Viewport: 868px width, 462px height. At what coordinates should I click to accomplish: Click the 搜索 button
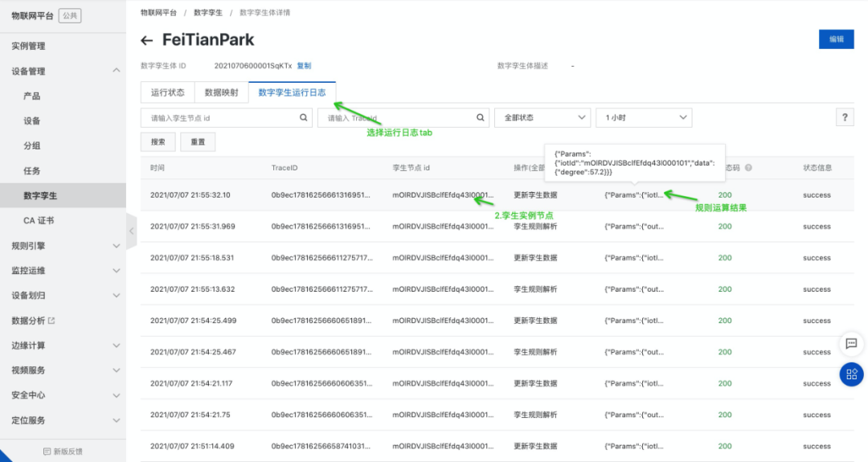pos(158,141)
